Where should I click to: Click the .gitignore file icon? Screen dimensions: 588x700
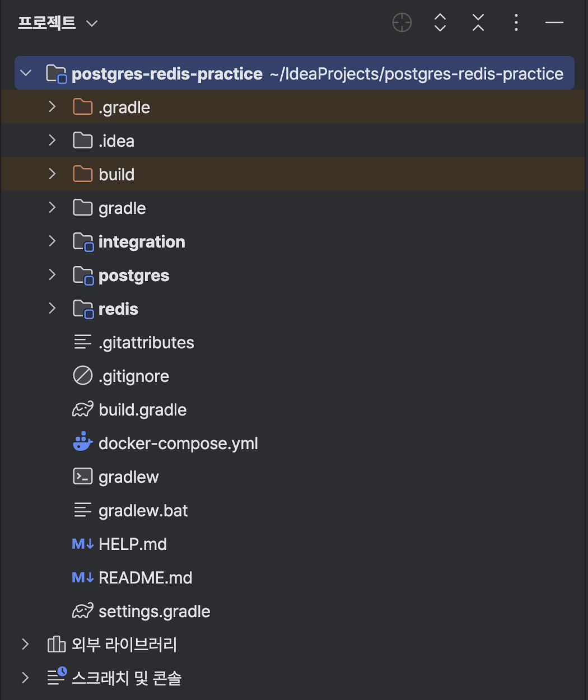click(83, 376)
